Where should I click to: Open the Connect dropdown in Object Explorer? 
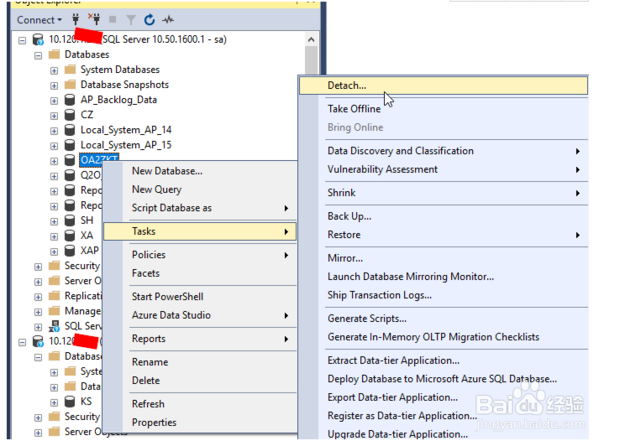(x=39, y=20)
